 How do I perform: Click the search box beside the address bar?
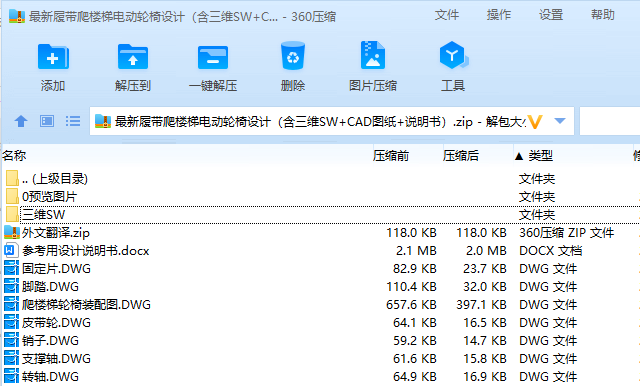coord(610,121)
